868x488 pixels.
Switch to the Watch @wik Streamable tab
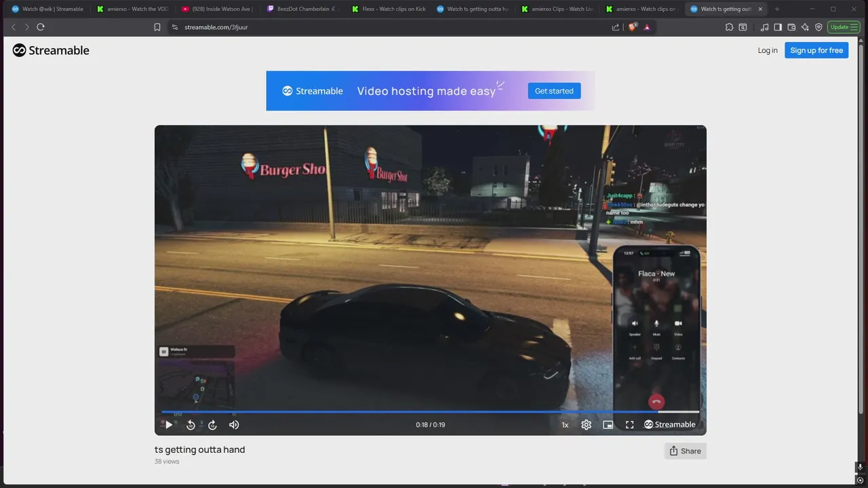tap(47, 9)
